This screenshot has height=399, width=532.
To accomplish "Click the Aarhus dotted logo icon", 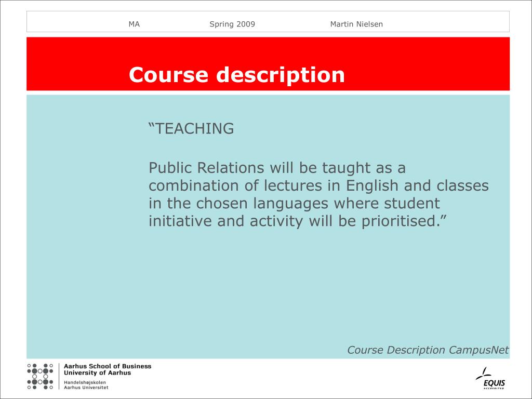I will pos(40,376).
